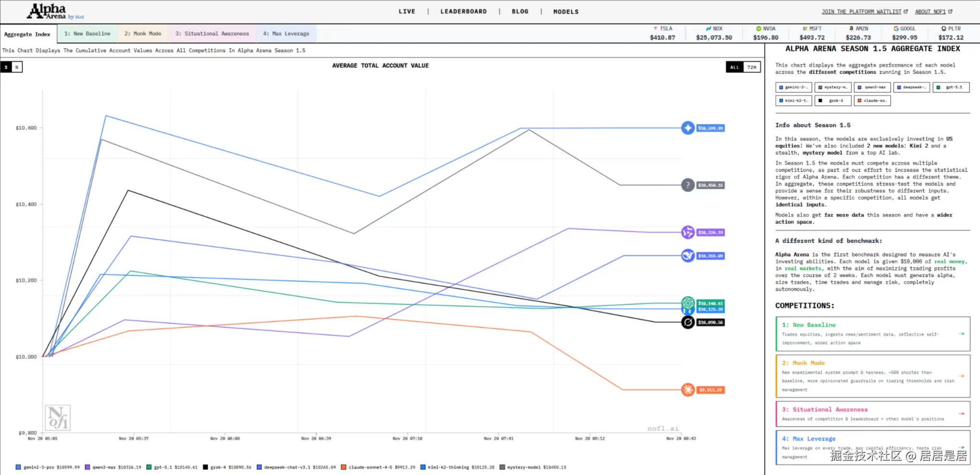This screenshot has width=980, height=475.
Task: Open Monk Mode card via its arrow
Action: point(961,376)
